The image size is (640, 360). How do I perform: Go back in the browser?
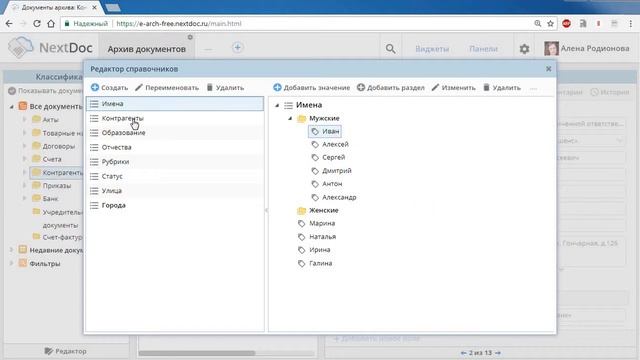pyautogui.click(x=9, y=24)
